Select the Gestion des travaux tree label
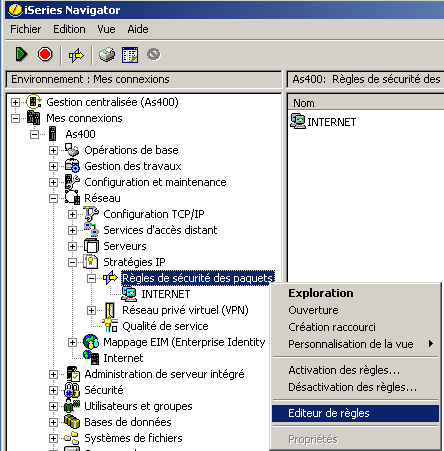The height and width of the screenshot is (451, 444). tap(133, 166)
